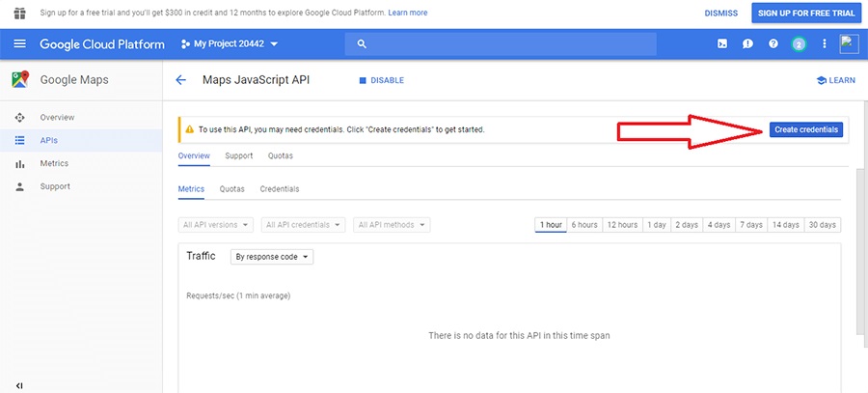
Task: Open the three-dot more options menu
Action: point(824,44)
